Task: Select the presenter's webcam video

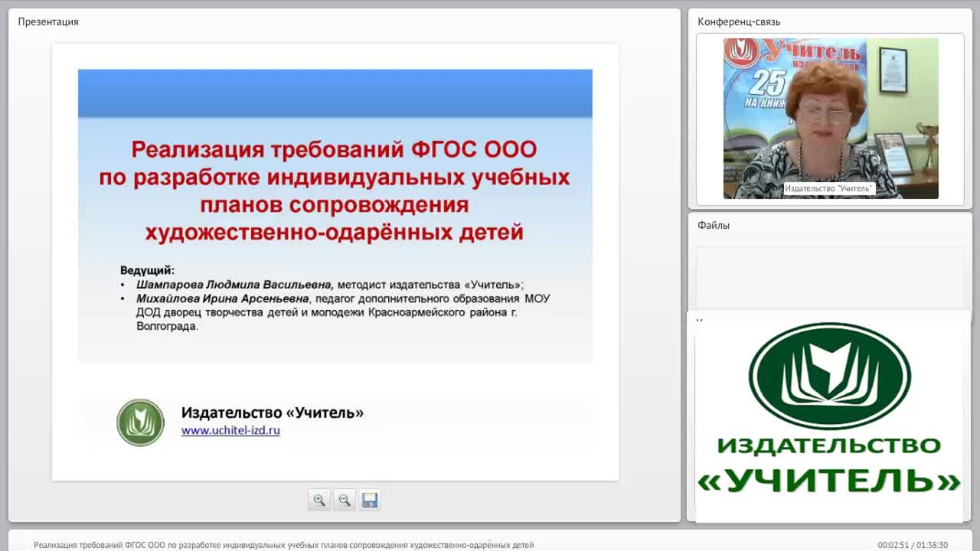Action: (x=831, y=119)
